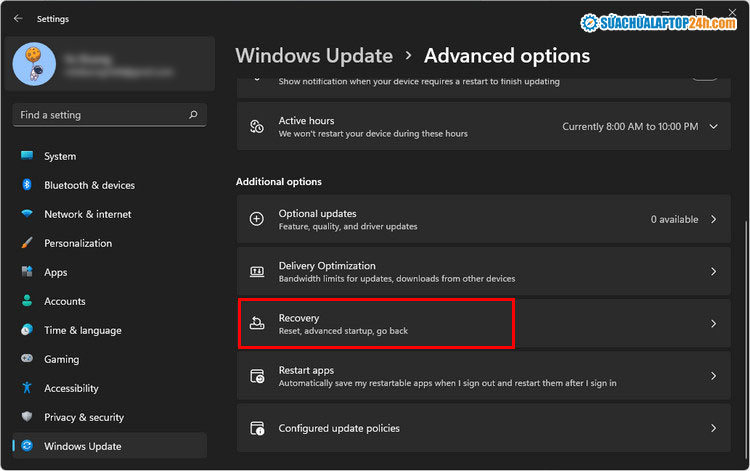Image resolution: width=750 pixels, height=471 pixels.
Task: Click the Personalization paintbrush icon
Action: (27, 242)
